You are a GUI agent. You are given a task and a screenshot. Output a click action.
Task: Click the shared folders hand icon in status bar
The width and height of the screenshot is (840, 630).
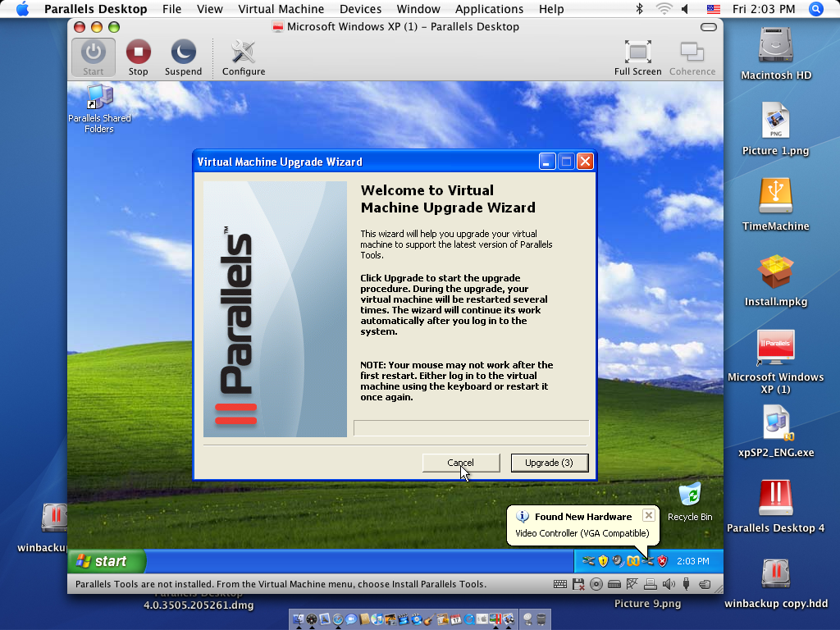point(705,584)
